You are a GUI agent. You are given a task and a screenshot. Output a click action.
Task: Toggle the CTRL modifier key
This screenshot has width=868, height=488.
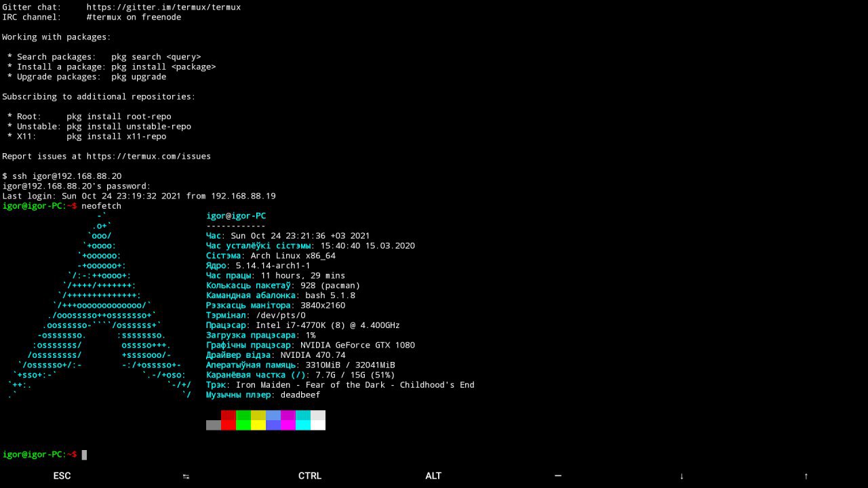click(310, 476)
